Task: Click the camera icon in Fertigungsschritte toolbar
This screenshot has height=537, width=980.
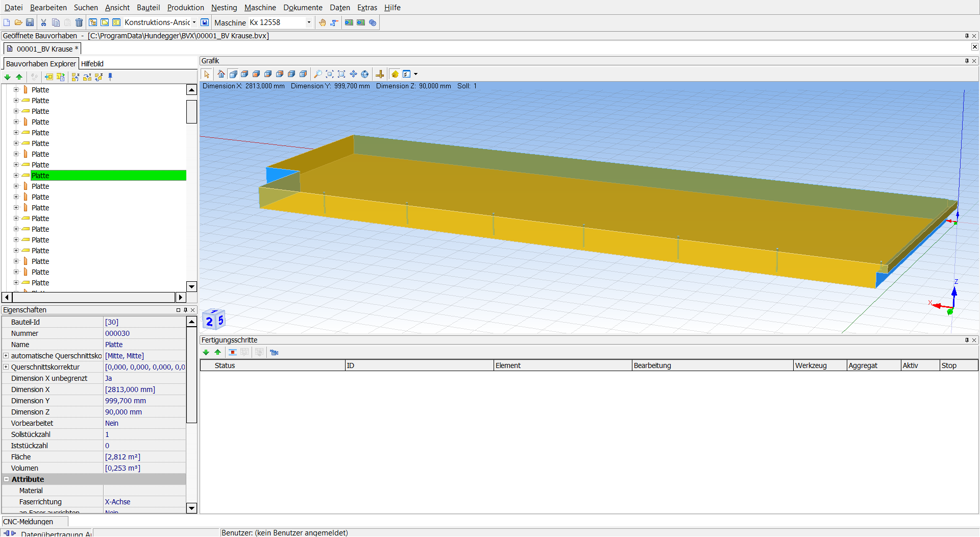Action: point(274,352)
